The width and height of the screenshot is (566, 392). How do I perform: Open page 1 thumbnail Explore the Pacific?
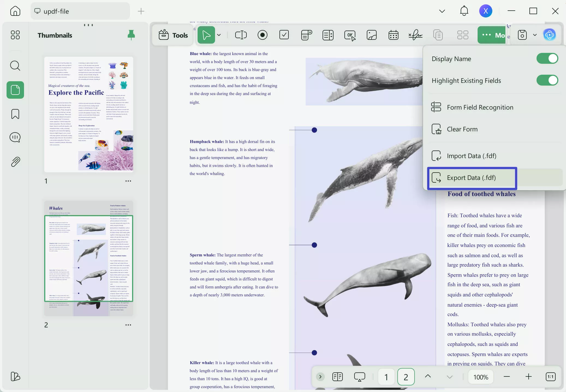pyautogui.click(x=89, y=114)
